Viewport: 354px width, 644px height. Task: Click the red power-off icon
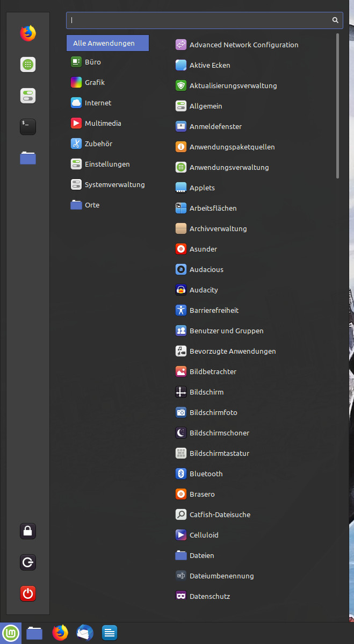[x=28, y=593]
